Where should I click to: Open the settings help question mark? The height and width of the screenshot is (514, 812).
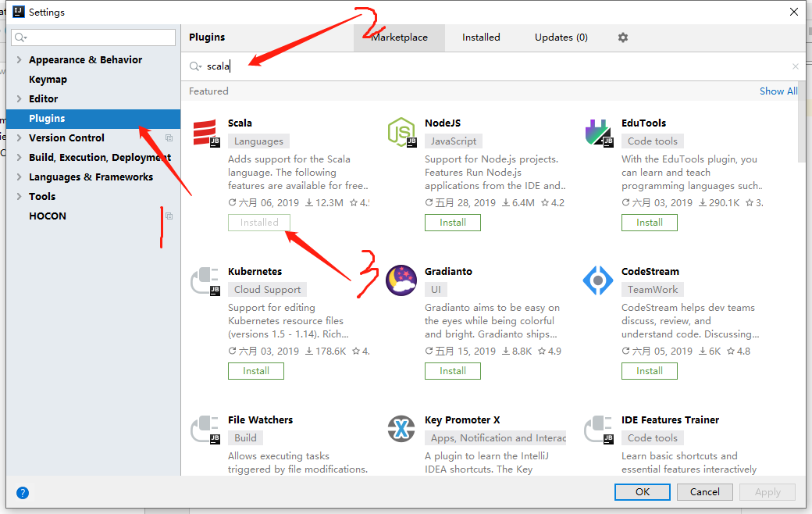tap(23, 493)
